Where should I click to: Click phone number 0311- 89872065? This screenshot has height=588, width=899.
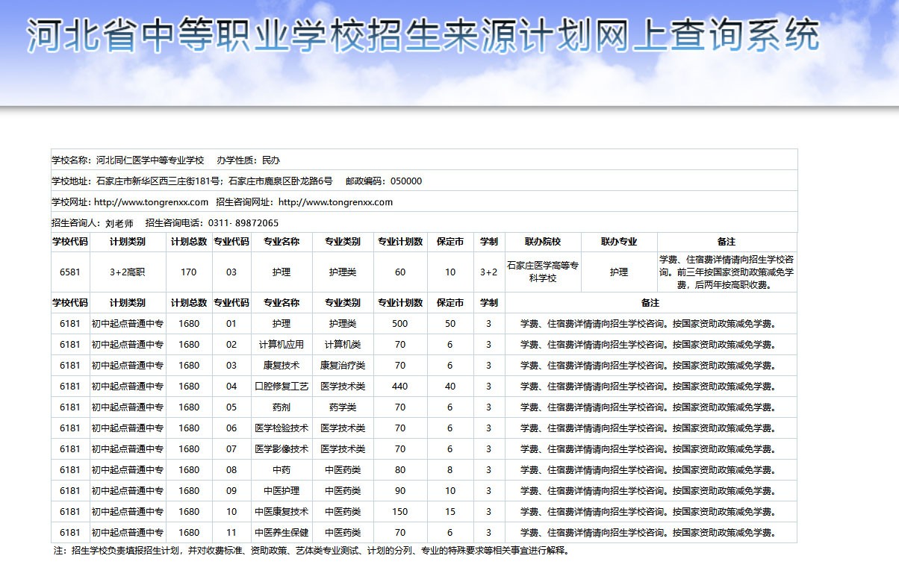click(243, 223)
